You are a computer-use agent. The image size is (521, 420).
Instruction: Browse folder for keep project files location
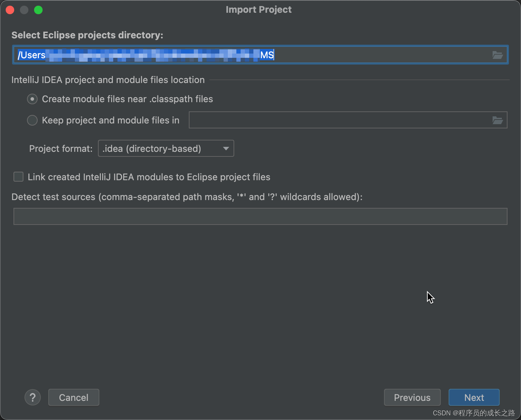pyautogui.click(x=497, y=120)
